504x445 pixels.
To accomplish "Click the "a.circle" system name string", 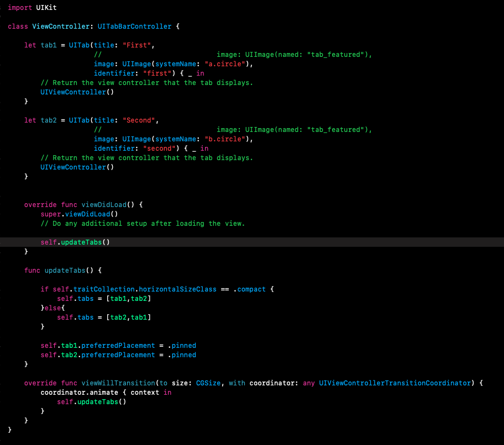I will [225, 64].
